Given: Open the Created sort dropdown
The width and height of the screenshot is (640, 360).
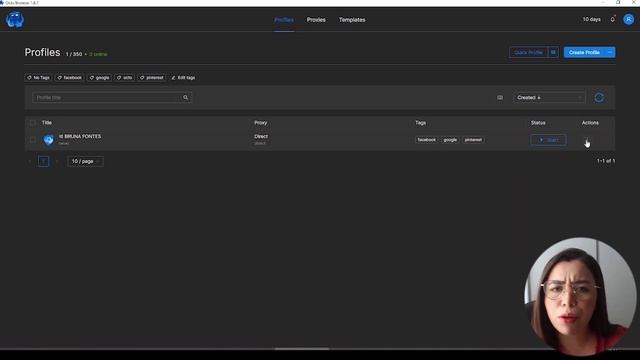Looking at the screenshot, I should point(549,98).
